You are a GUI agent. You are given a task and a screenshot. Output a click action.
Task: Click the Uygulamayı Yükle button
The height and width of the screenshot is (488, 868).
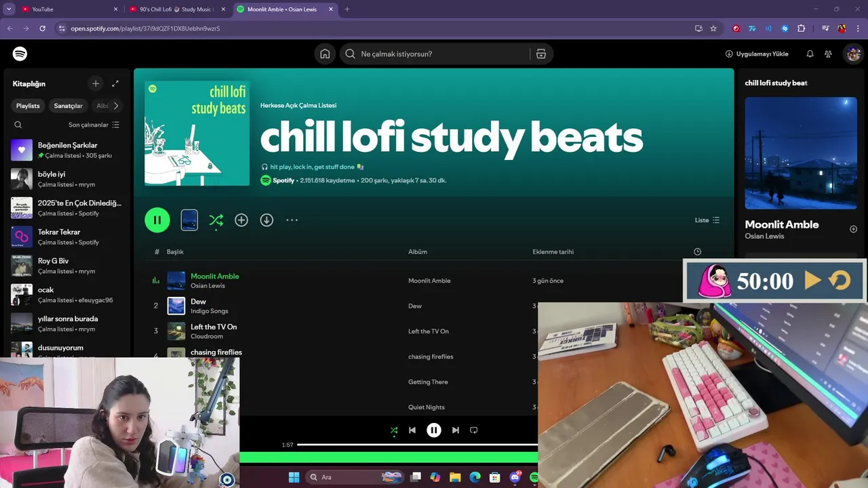coord(757,54)
